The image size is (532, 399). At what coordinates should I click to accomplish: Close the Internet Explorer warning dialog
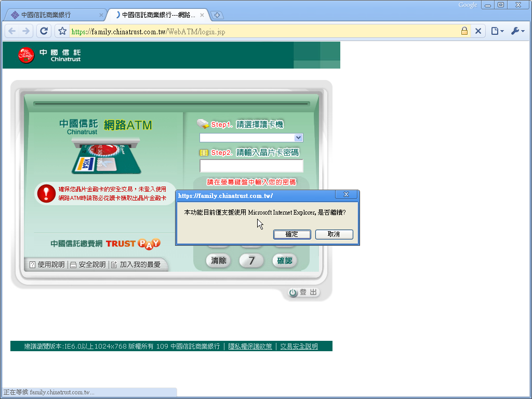(346, 194)
